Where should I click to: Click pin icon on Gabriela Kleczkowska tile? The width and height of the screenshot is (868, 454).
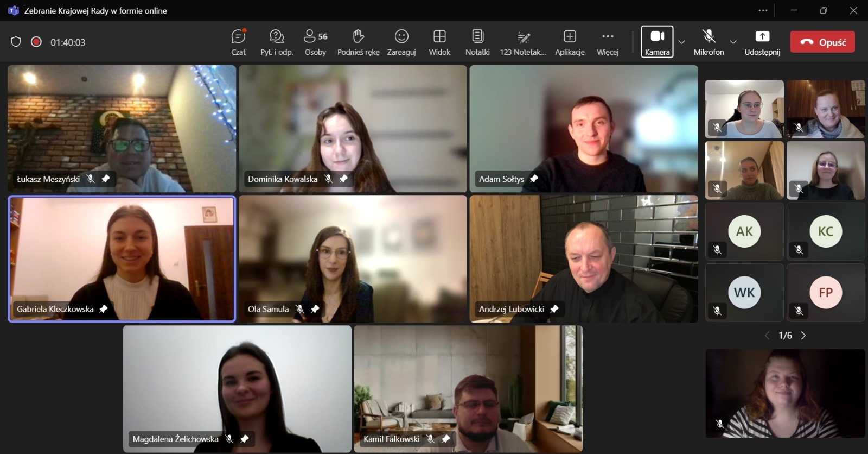click(103, 309)
